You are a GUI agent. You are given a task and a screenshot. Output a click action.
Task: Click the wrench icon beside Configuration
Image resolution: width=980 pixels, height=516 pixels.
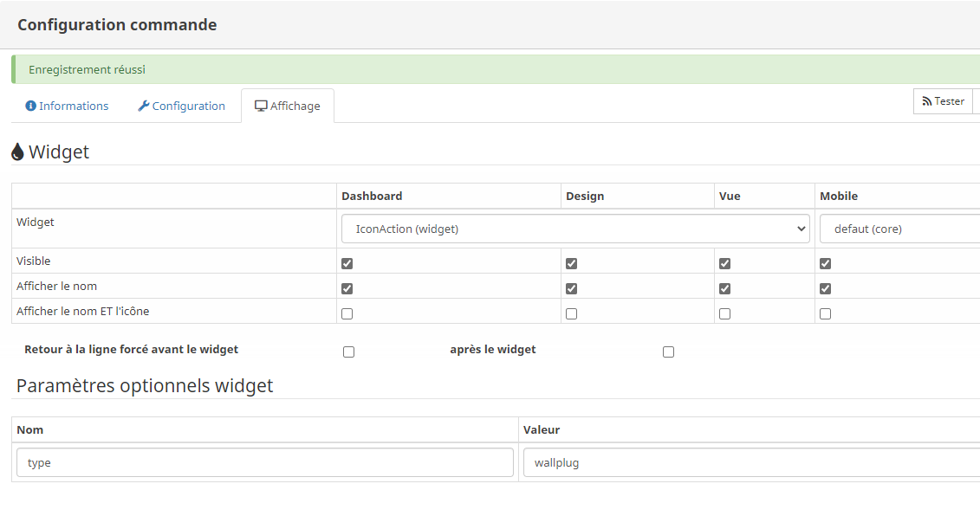(144, 106)
